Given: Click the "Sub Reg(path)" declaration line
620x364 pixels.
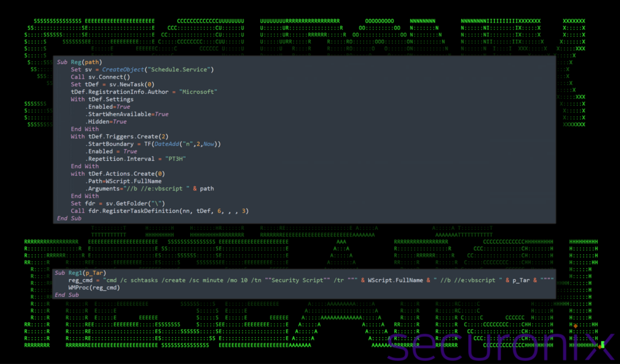Looking at the screenshot, I should (79, 62).
